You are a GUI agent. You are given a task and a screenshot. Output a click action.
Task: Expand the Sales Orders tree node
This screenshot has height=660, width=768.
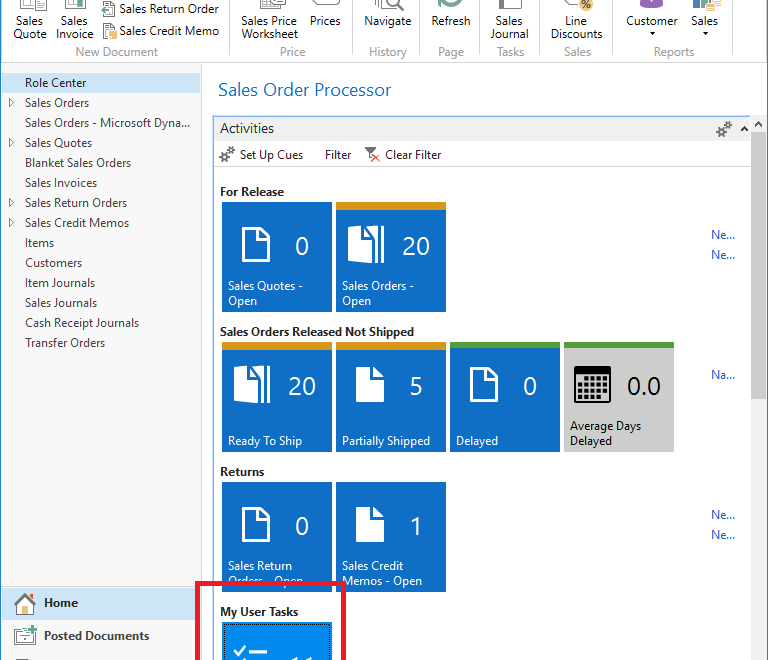click(11, 103)
